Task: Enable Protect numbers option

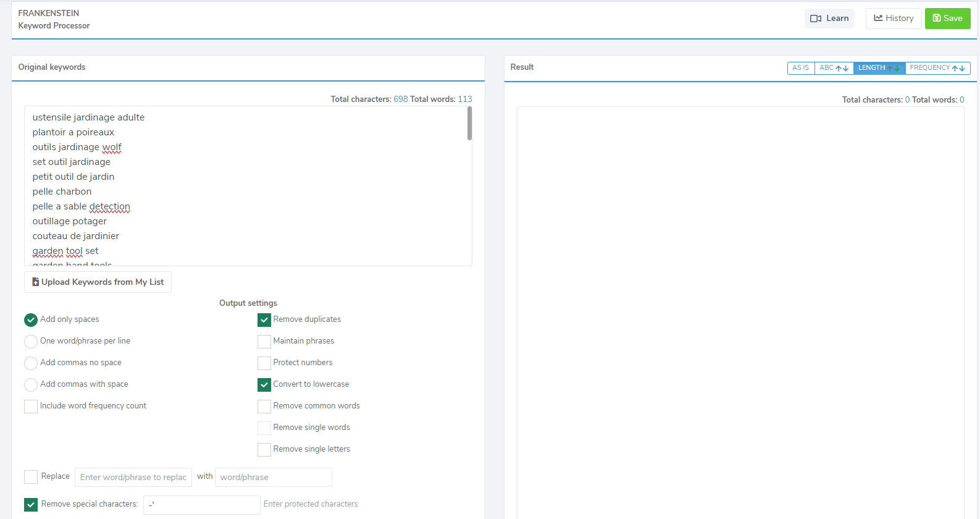Action: pos(264,363)
